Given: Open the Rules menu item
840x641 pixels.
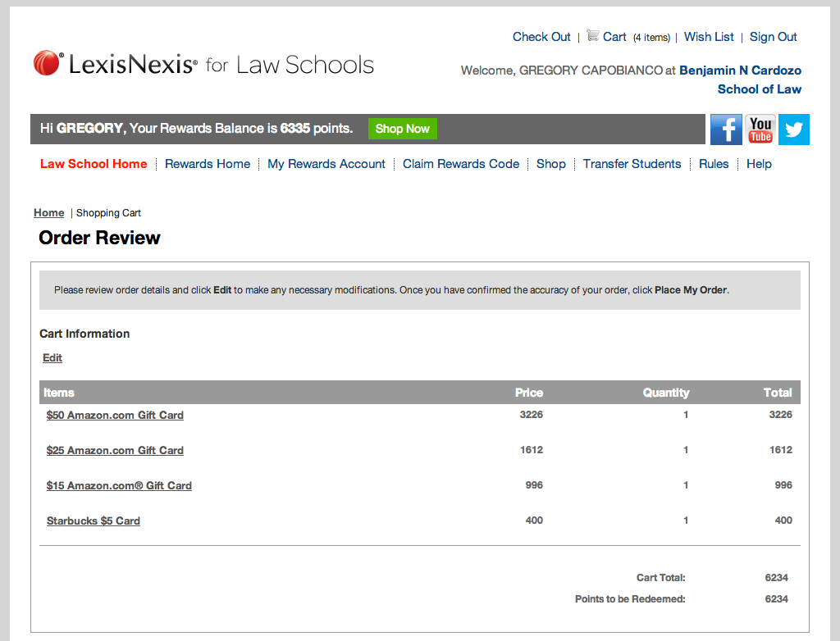Looking at the screenshot, I should pos(714,164).
